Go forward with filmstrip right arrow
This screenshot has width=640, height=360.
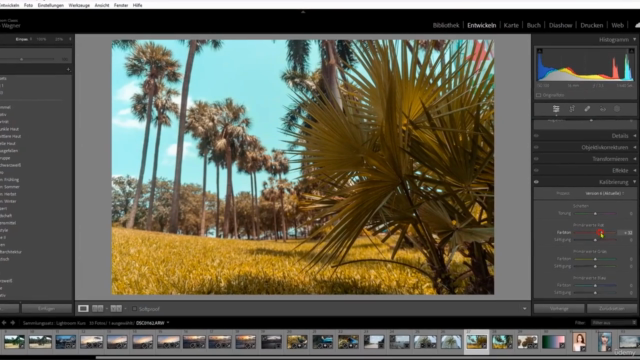coord(13,322)
